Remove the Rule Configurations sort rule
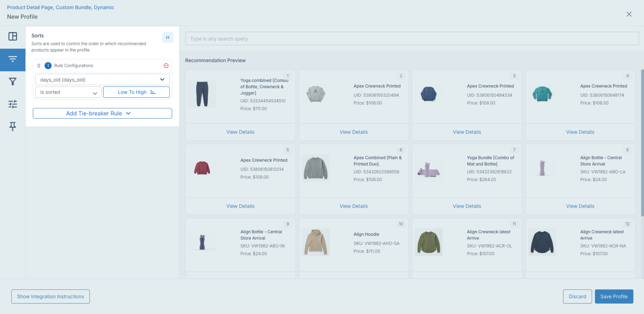Image resolution: width=644 pixels, height=314 pixels. pyautogui.click(x=166, y=66)
